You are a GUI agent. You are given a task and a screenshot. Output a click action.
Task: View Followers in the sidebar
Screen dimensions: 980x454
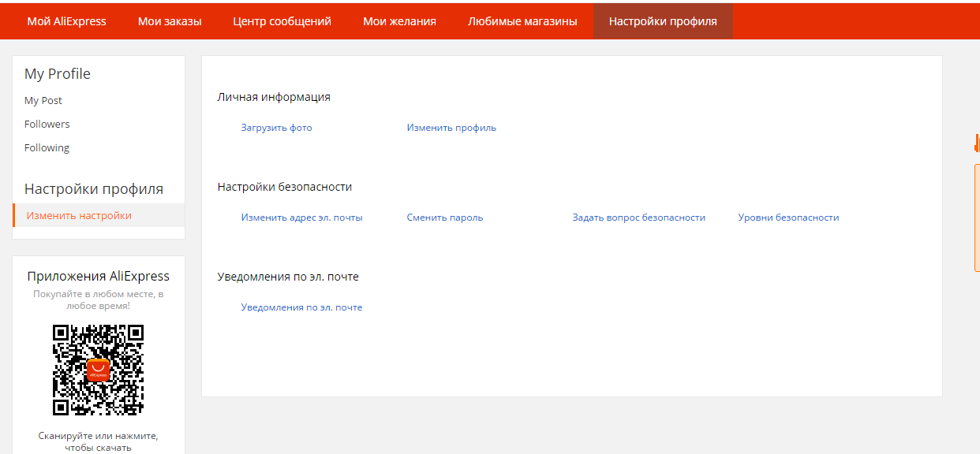coord(47,125)
